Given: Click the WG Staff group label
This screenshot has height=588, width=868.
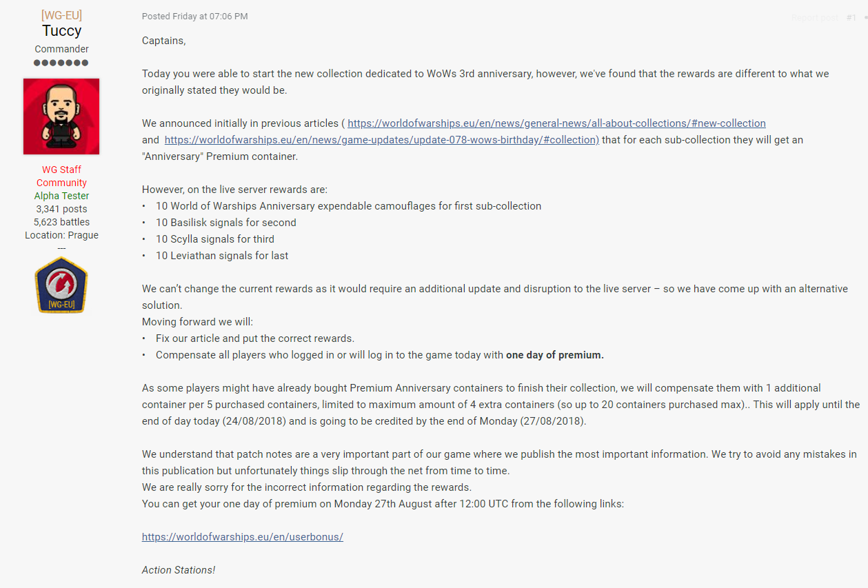Looking at the screenshot, I should pyautogui.click(x=61, y=170).
